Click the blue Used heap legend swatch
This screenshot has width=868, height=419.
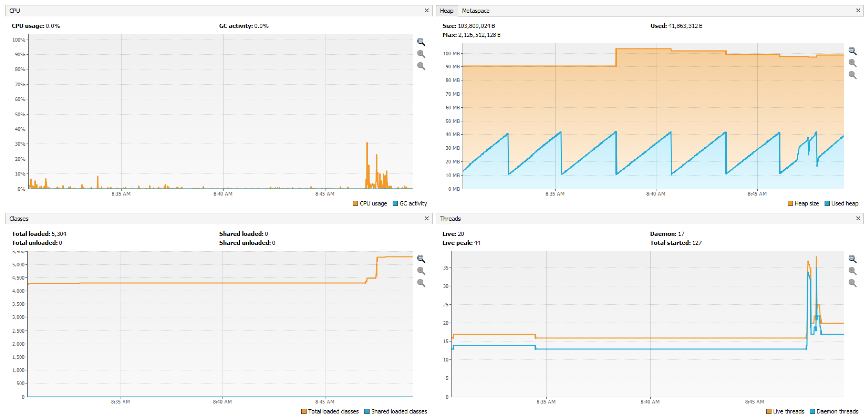pyautogui.click(x=827, y=204)
